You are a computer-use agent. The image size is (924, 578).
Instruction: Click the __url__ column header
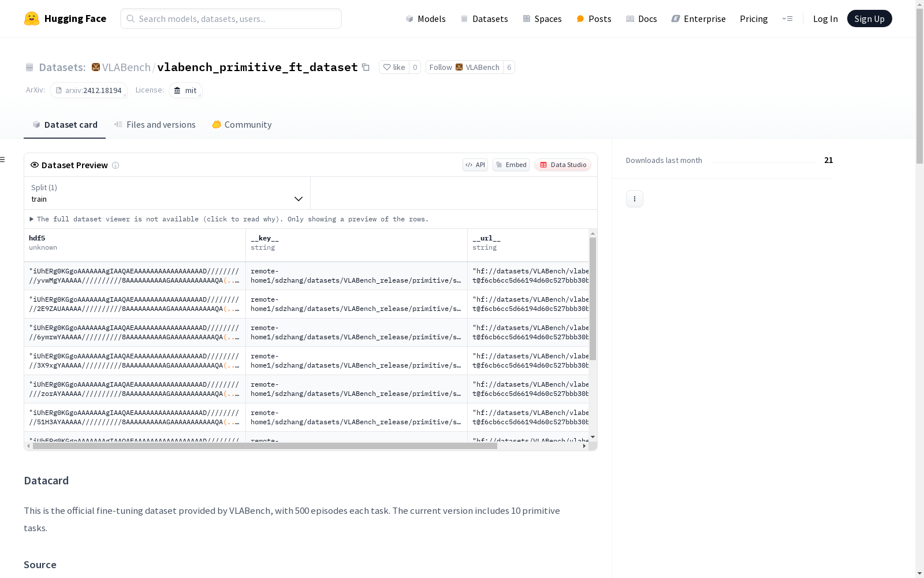[x=528, y=245]
